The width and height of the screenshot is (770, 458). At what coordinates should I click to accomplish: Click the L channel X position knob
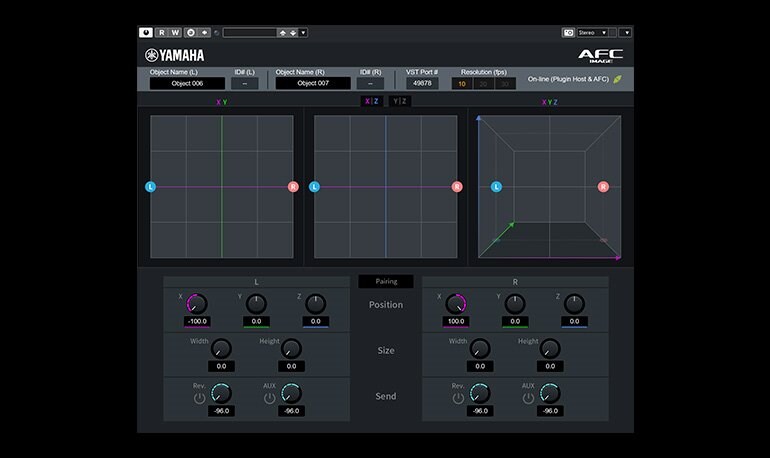(196, 303)
